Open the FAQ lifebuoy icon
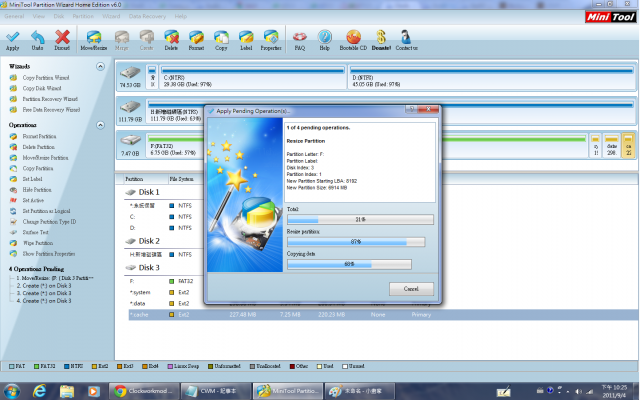 pyautogui.click(x=300, y=37)
